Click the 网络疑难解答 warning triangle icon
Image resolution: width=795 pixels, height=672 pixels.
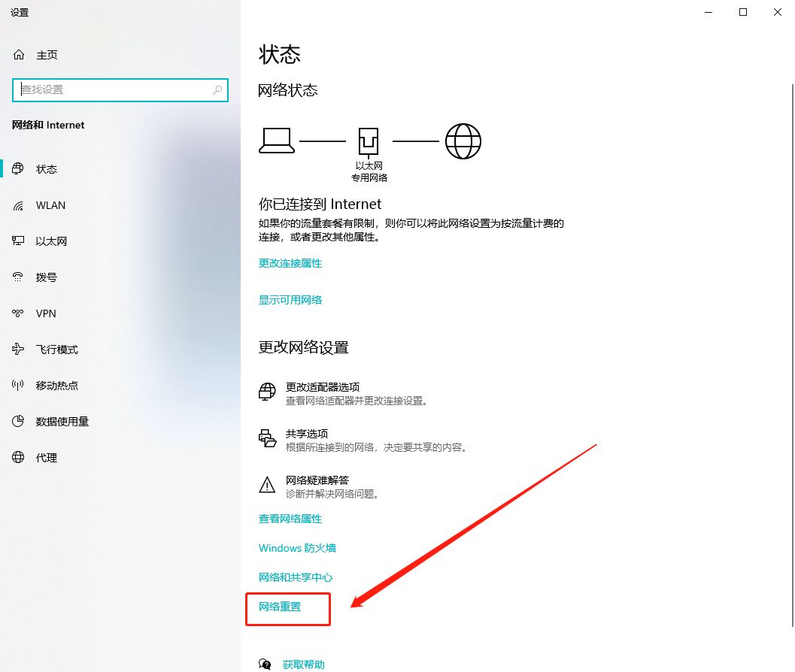pyautogui.click(x=267, y=485)
